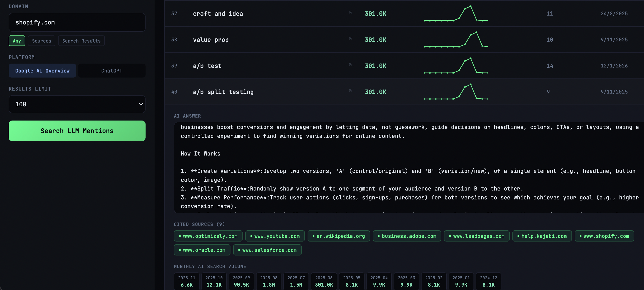Click the 2025-08 monthly volume chip
Image resolution: width=644 pixels, height=290 pixels.
pyautogui.click(x=268, y=281)
